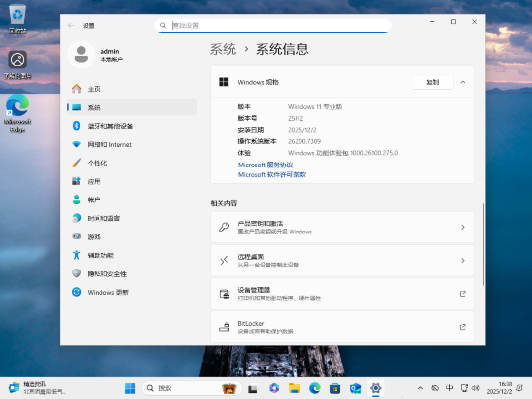Open Microsoft 软件许可条款 link
The image size is (532, 399).
pos(272,175)
